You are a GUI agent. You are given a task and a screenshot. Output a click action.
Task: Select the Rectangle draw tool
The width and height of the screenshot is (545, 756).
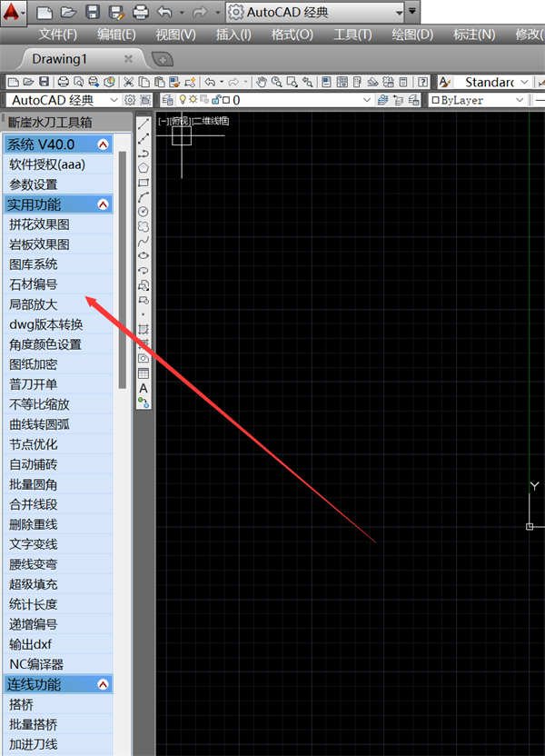click(x=144, y=183)
